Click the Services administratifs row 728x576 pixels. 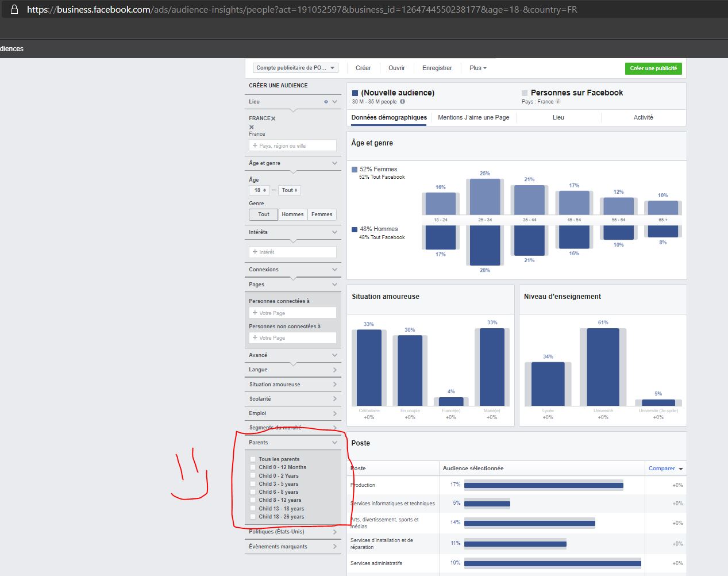[517, 563]
